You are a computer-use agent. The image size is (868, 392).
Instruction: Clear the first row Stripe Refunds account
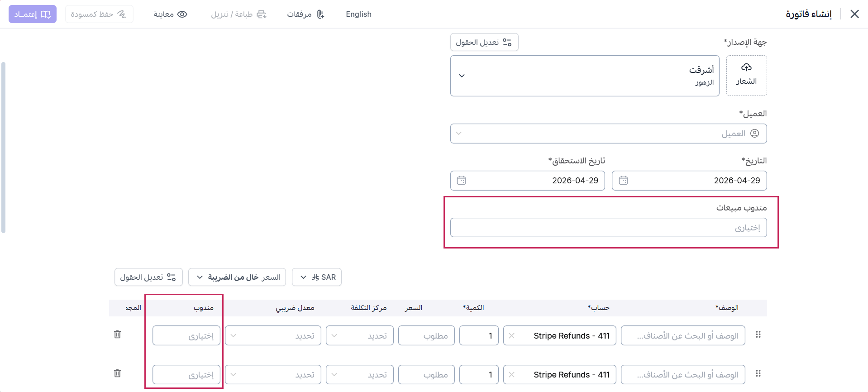pyautogui.click(x=511, y=336)
